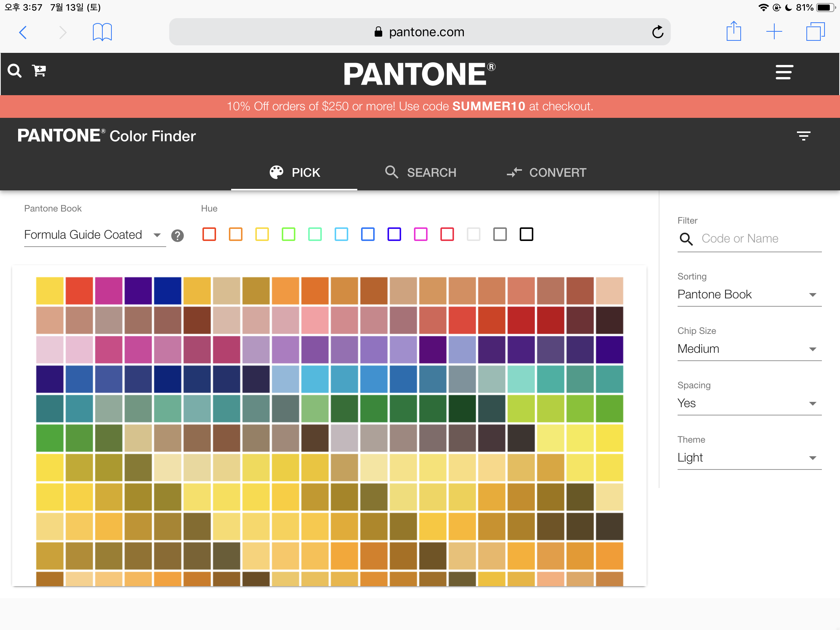Viewport: 840px width, 630px height.
Task: Open the Theme dropdown set to Light
Action: point(749,458)
